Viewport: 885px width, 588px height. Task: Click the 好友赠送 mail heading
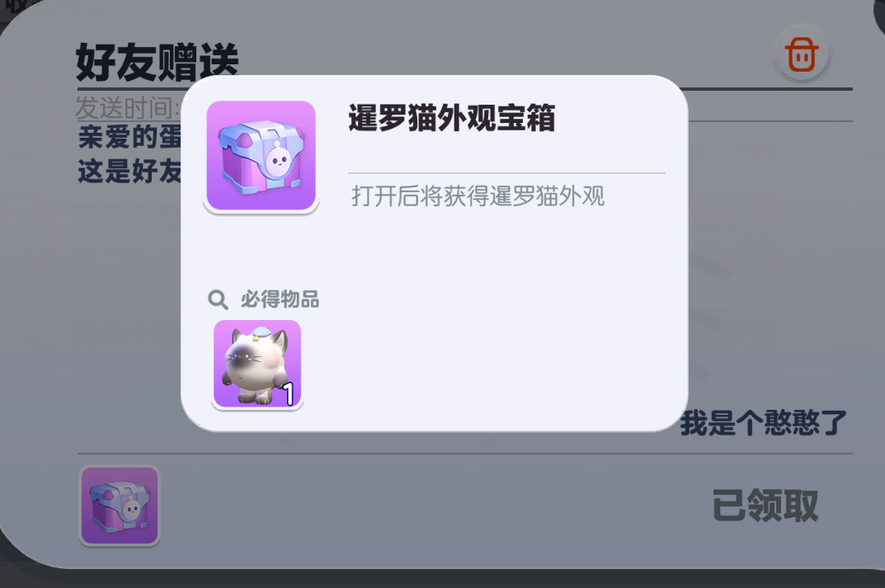pos(158,63)
